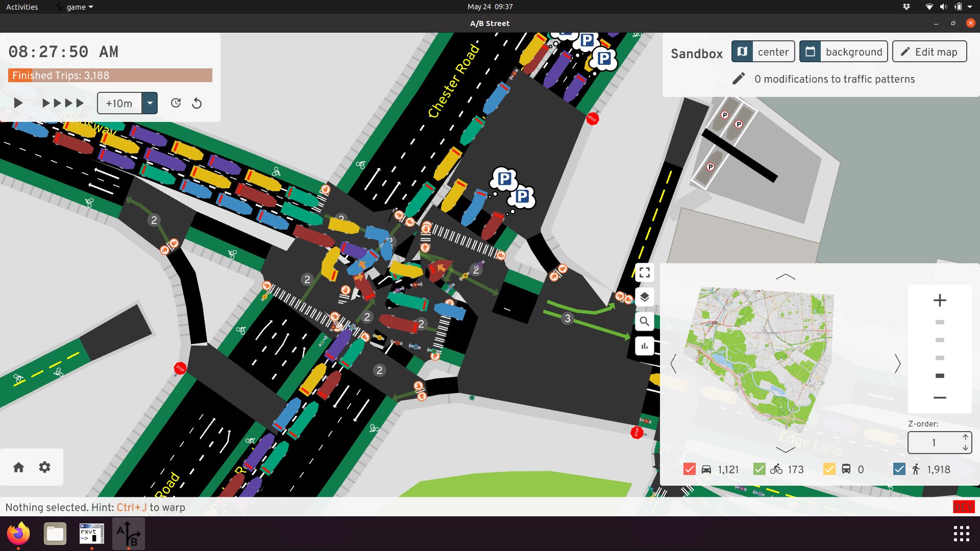The width and height of the screenshot is (980, 551).
Task: Advance time by +10m
Action: pos(119,103)
